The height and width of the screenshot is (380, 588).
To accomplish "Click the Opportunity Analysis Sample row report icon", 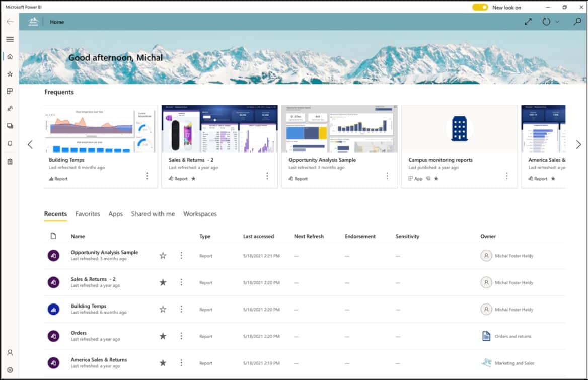I will point(54,256).
